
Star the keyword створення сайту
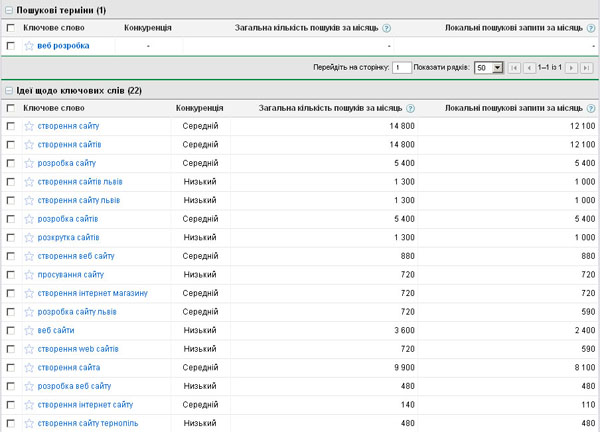pyautogui.click(x=29, y=126)
